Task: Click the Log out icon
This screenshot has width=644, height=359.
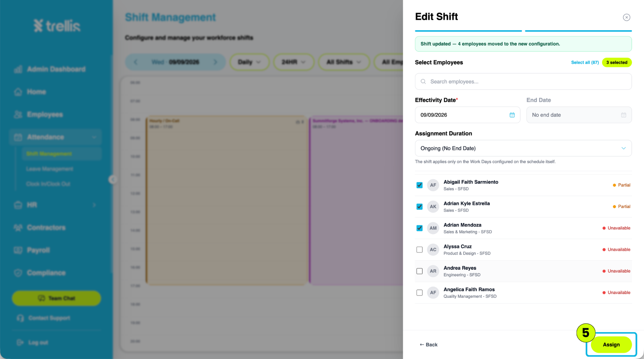Action: pos(20,343)
